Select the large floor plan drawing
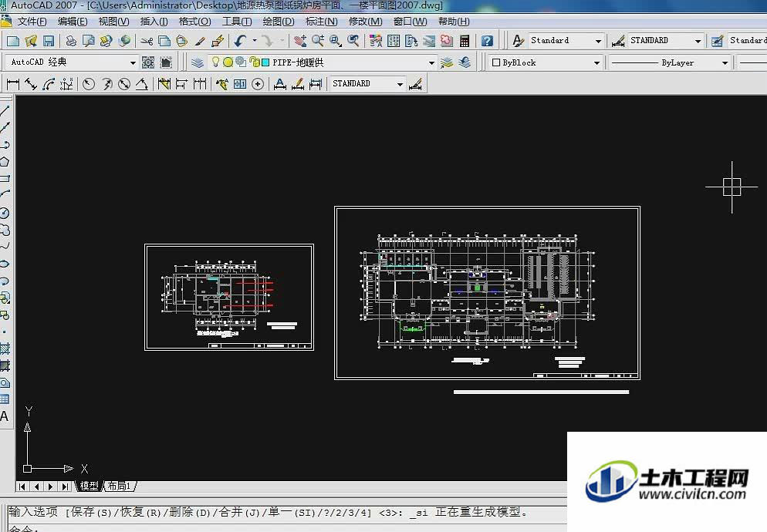This screenshot has width=767, height=532. [x=487, y=293]
